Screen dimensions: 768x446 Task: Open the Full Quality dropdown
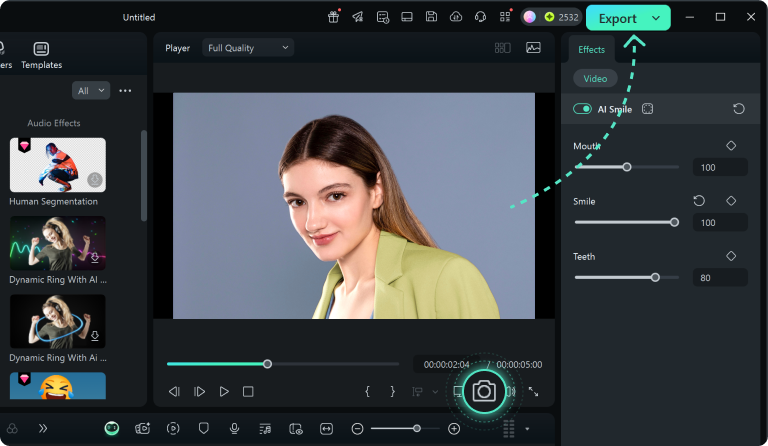click(248, 48)
